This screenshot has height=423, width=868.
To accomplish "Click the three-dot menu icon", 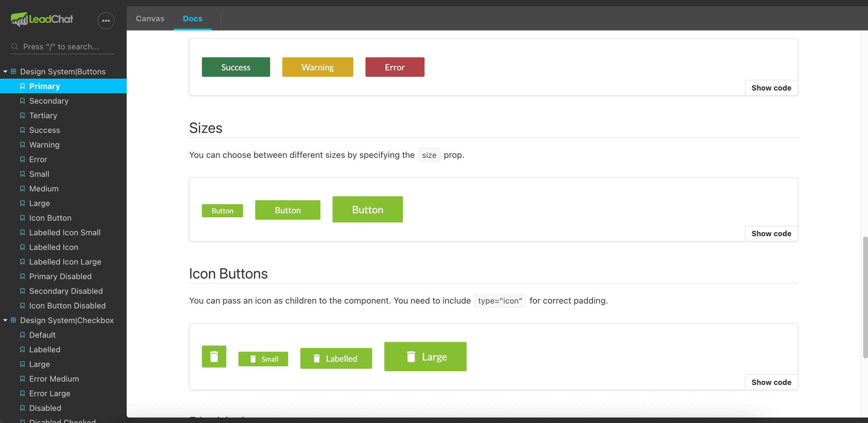I will tap(106, 20).
